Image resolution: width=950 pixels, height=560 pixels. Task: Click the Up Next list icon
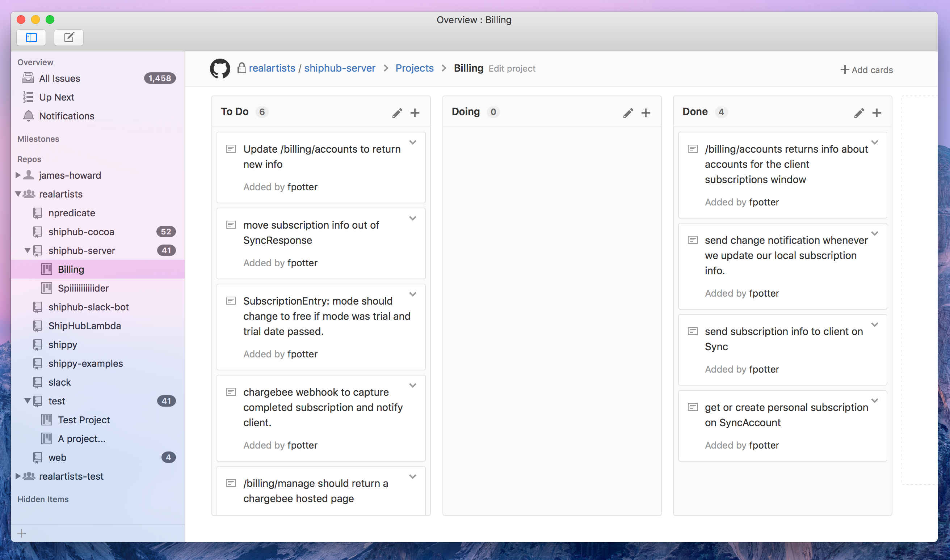tap(28, 97)
